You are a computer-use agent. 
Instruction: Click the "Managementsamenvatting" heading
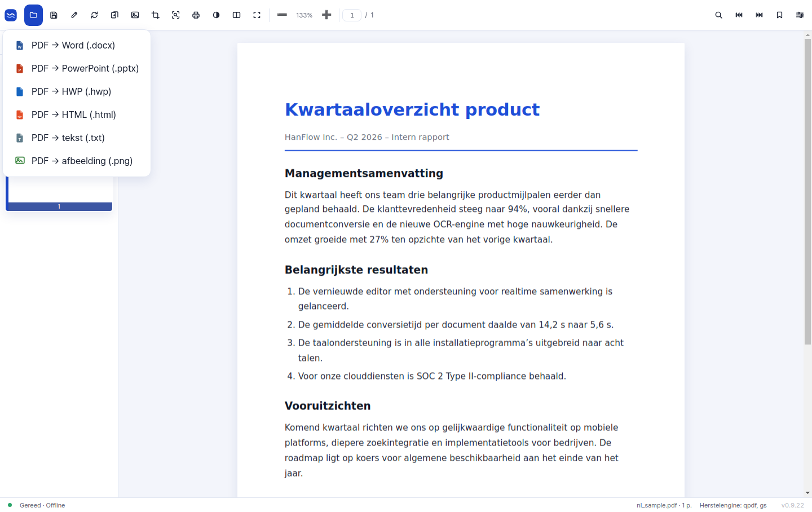pyautogui.click(x=364, y=173)
